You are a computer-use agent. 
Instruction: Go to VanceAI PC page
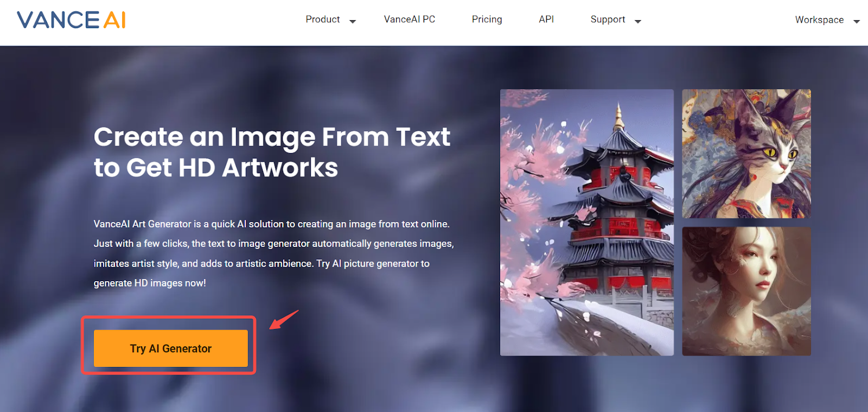coord(410,20)
